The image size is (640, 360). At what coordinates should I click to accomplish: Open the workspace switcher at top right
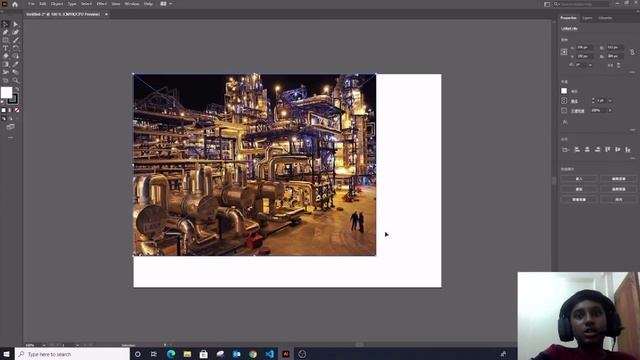pos(547,4)
